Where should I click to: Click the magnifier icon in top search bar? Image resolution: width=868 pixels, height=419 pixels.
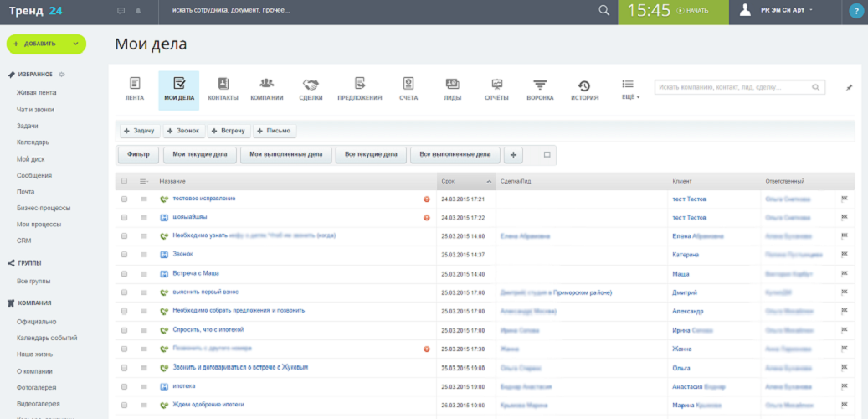click(x=604, y=11)
